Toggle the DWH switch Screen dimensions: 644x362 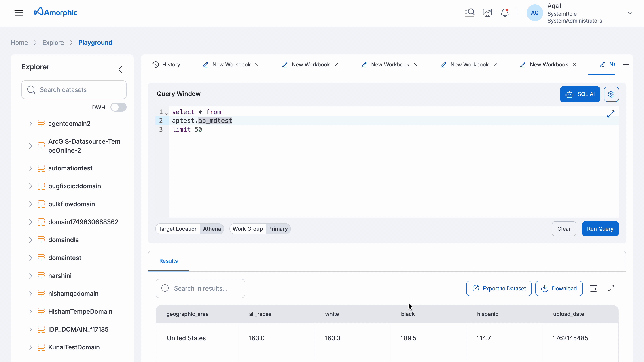(x=118, y=107)
